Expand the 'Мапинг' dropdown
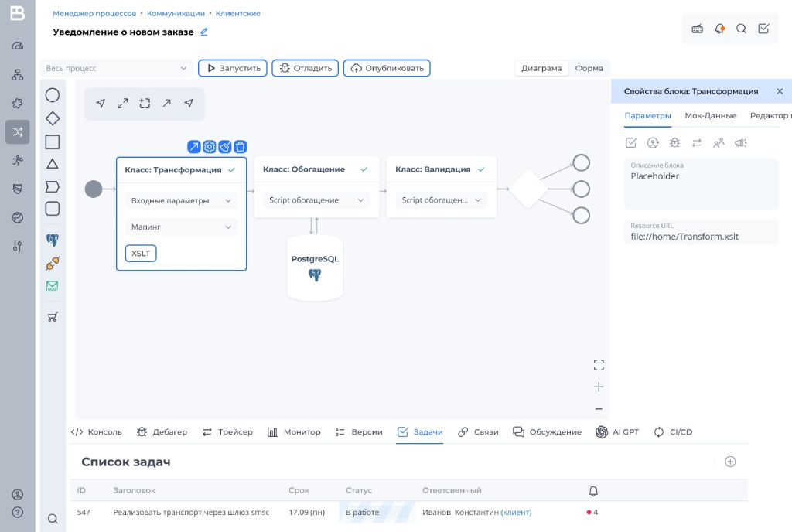Viewport: 792px width, 532px height. click(181, 227)
